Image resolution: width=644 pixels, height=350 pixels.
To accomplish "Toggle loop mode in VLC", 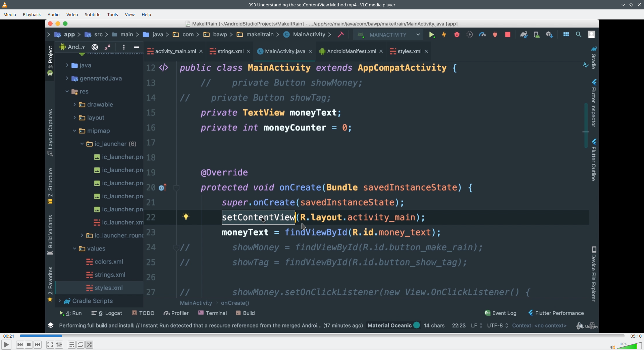I will [x=80, y=345].
